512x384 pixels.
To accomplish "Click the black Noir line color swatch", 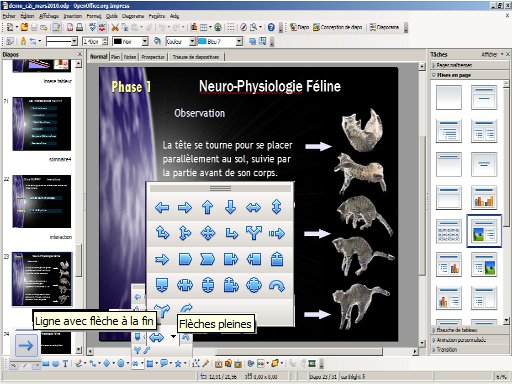I will tap(118, 41).
